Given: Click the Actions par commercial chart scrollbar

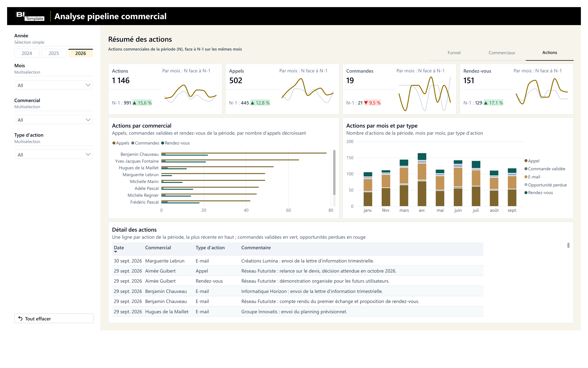Looking at the screenshot, I should pyautogui.click(x=334, y=173).
